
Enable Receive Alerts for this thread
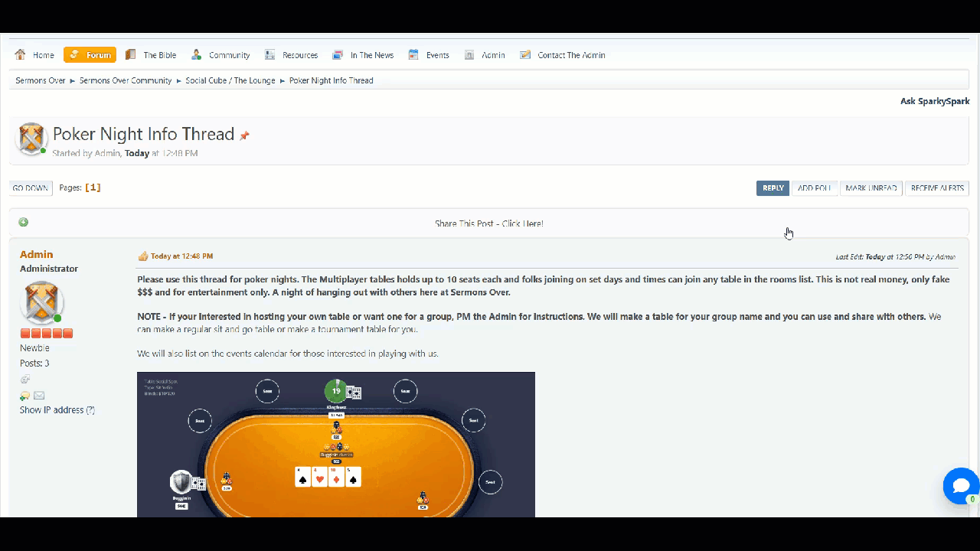936,188
